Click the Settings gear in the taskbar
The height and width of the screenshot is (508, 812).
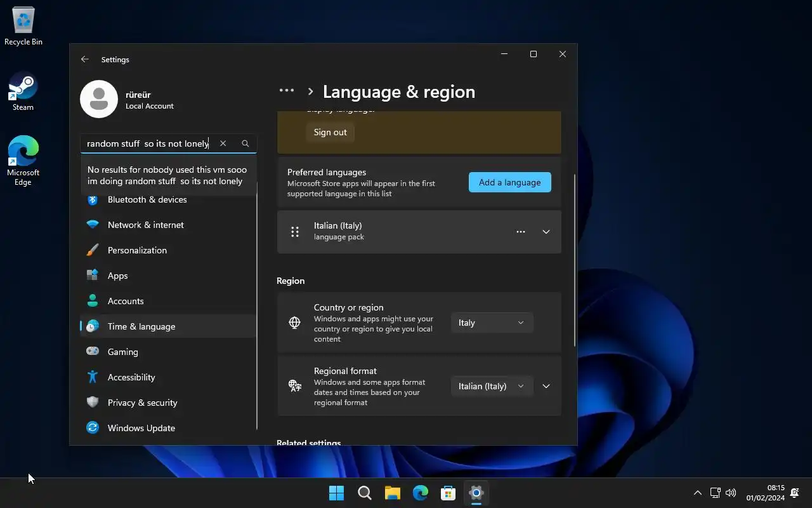(x=476, y=493)
